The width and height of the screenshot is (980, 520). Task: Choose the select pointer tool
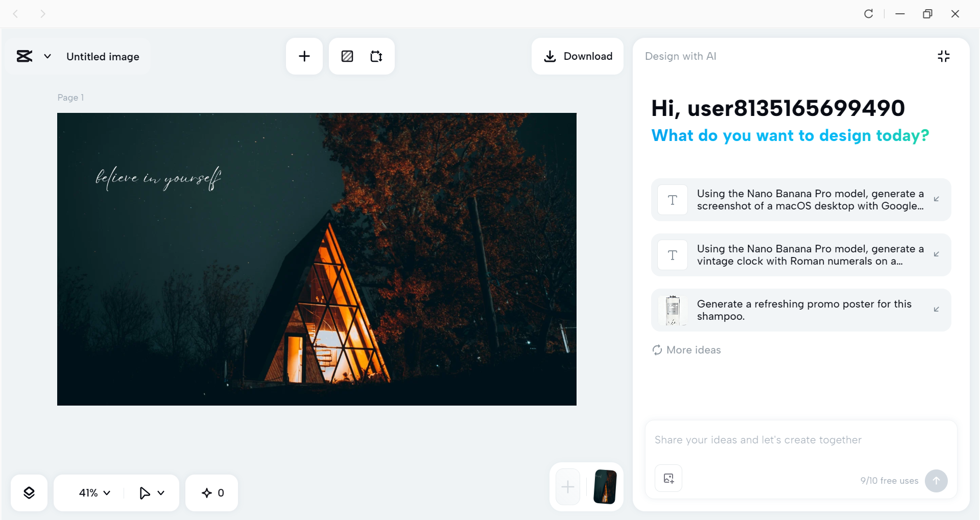pos(145,493)
